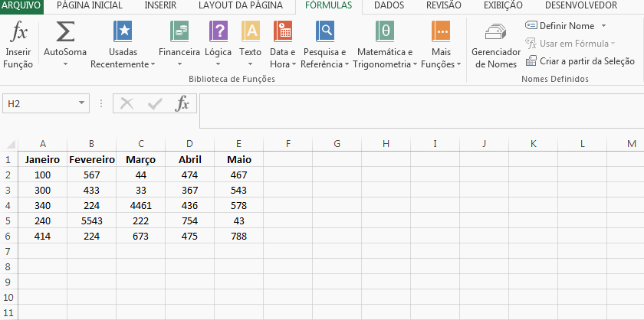
Task: Expand the Name Box dropdown arrow
Action: point(82,103)
